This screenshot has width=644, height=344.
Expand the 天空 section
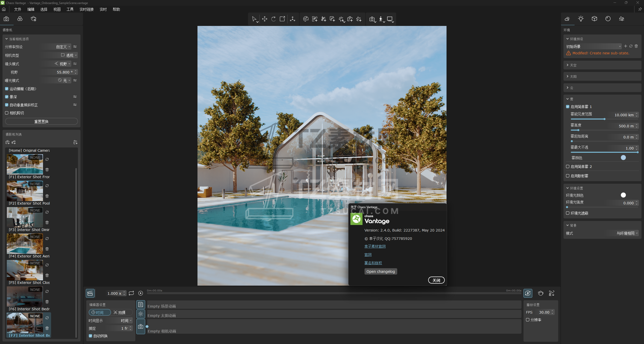click(x=573, y=65)
